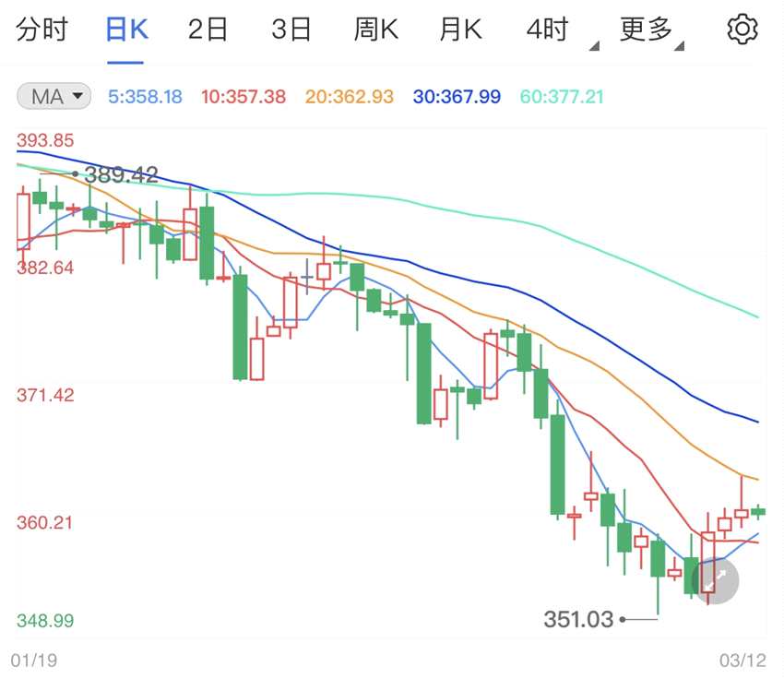Viewport: 784px width, 679px height.
Task: Switch to the 周K weekly tab
Action: 375,30
